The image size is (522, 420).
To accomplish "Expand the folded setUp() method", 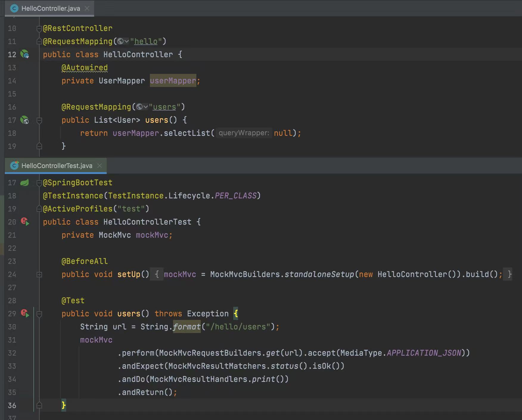I will pyautogui.click(x=39, y=275).
